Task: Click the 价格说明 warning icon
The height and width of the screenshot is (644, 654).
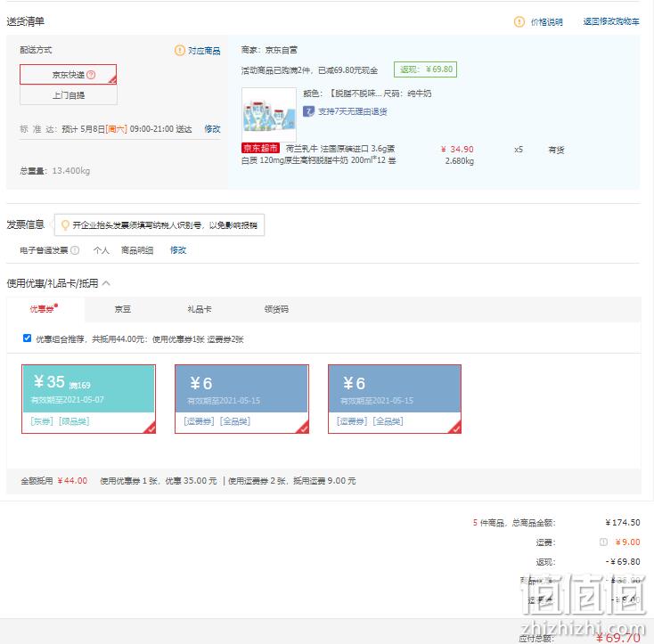Action: [x=519, y=21]
